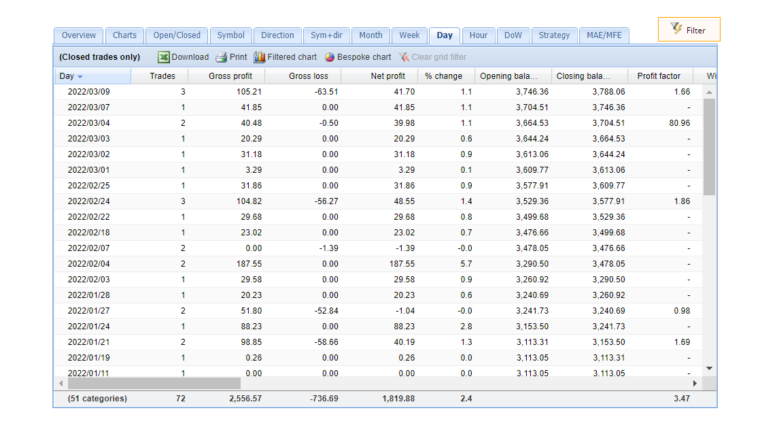Viewport: 760px width, 432px height.
Task: Select the 2022/03/09 row date
Action: tap(89, 92)
